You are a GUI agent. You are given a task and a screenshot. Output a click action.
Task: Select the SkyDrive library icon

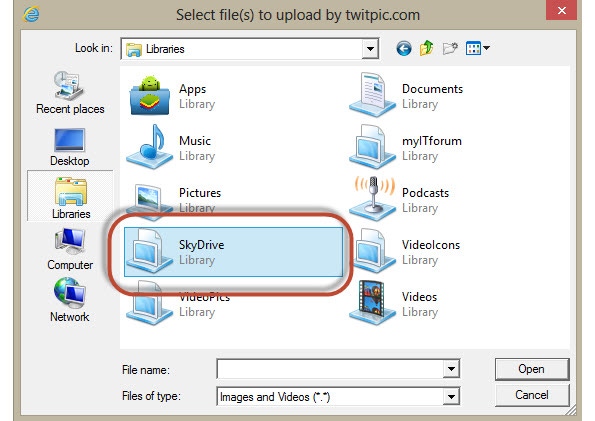point(149,251)
